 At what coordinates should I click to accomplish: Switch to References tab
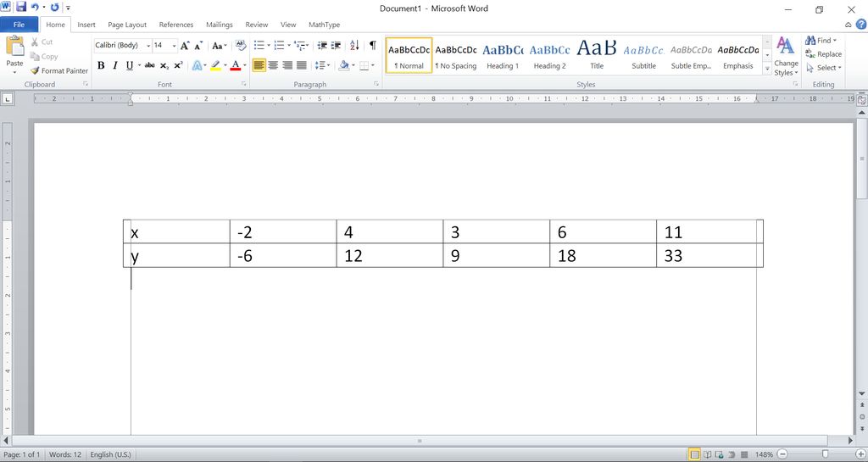176,25
